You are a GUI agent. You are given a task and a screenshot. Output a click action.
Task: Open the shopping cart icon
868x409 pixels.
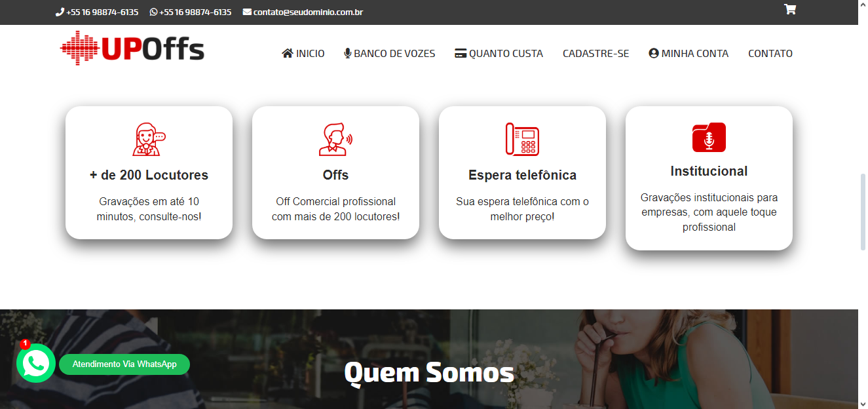790,9
